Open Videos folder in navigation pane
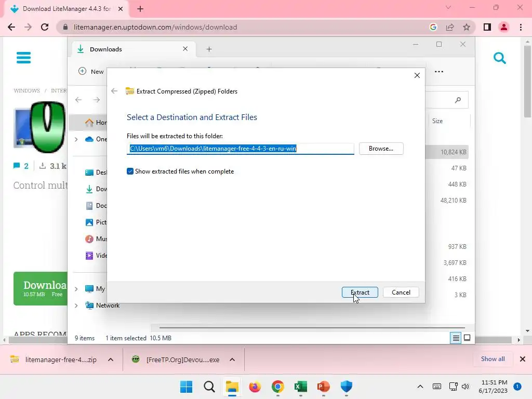Image resolution: width=532 pixels, height=399 pixels. [x=96, y=256]
